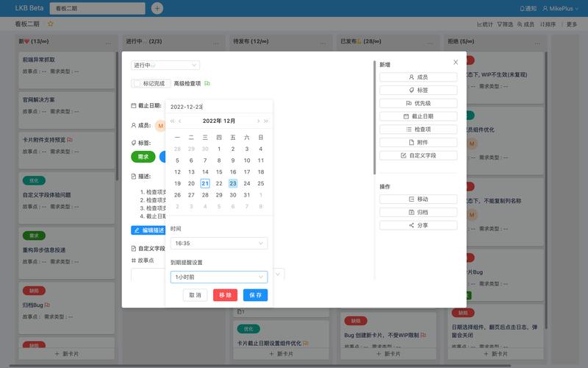Add 优先级 from the 新增 panel
Image resolution: width=588 pixels, height=368 pixels.
coord(418,103)
